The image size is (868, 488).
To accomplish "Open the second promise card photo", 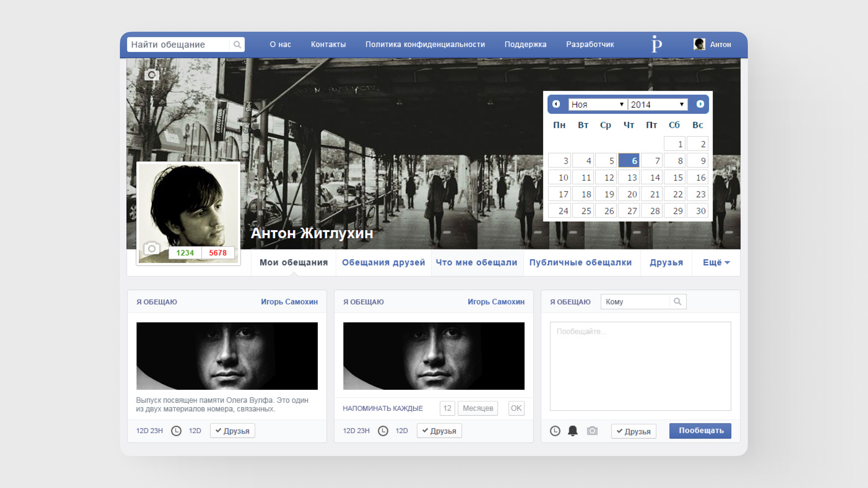I will click(434, 356).
